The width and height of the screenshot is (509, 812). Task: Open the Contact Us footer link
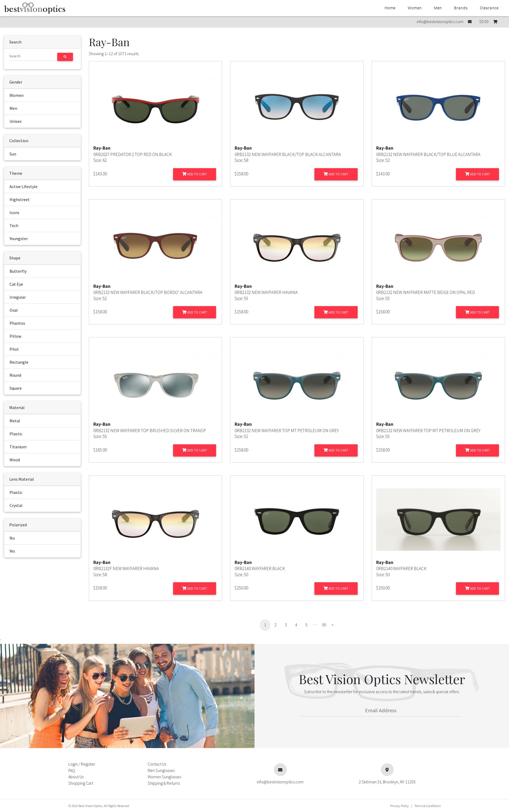point(157,764)
